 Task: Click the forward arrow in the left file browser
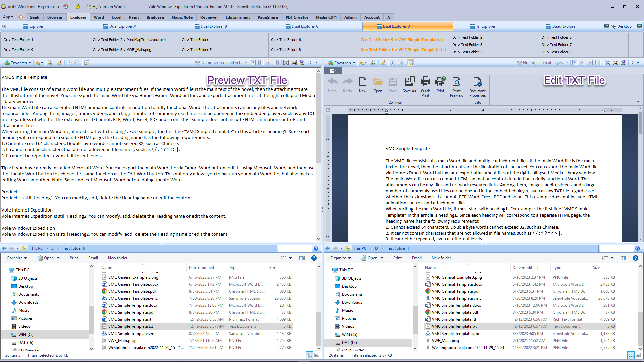point(11,248)
